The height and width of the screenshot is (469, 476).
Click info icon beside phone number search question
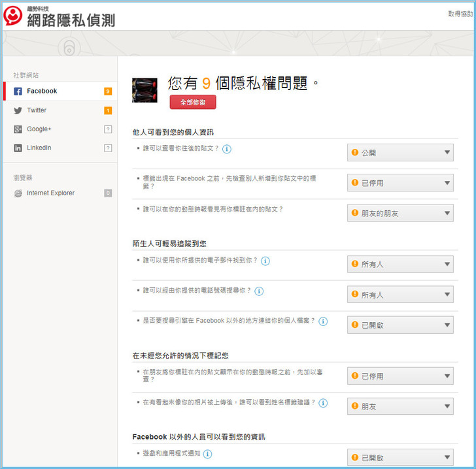click(259, 291)
